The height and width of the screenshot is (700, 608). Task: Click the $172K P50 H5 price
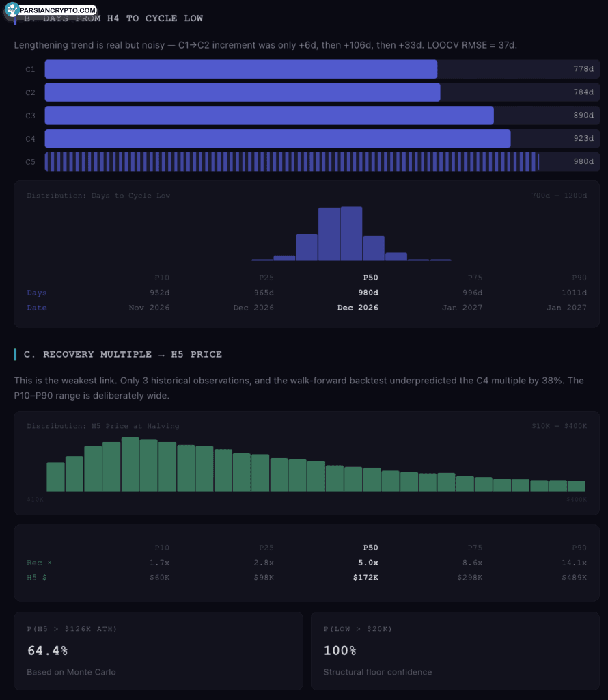click(365, 578)
